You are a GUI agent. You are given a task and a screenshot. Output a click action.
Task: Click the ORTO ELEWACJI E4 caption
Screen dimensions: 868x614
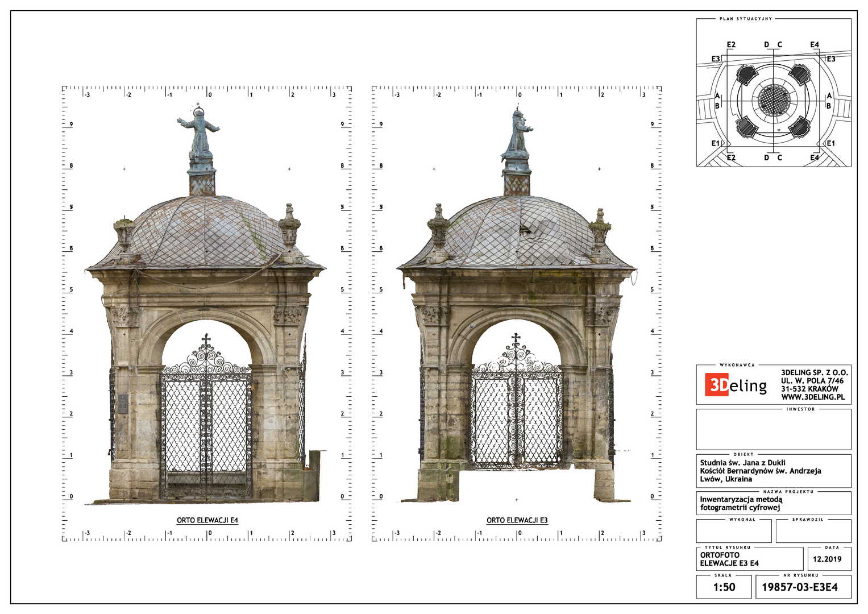[x=207, y=520]
